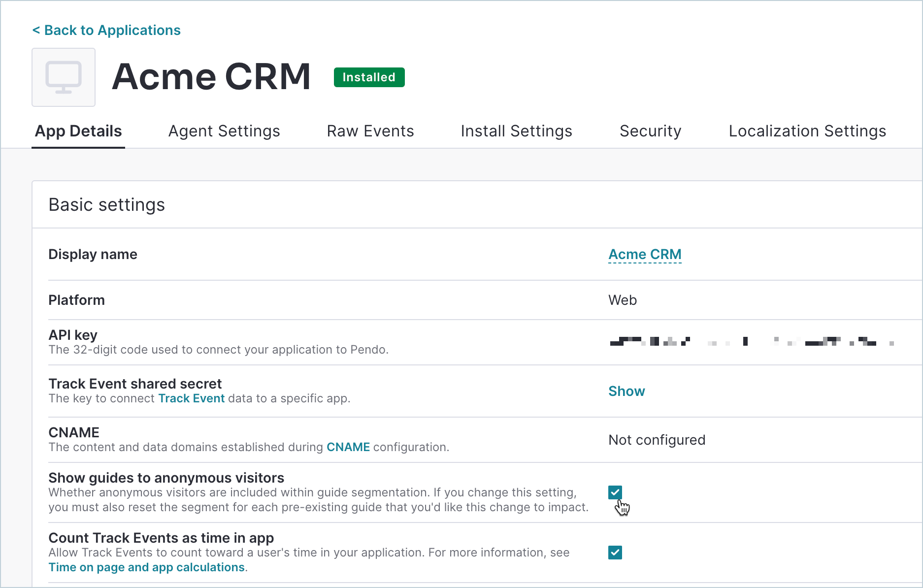Click the Basic settings section header
The image size is (923, 588).
(x=107, y=205)
